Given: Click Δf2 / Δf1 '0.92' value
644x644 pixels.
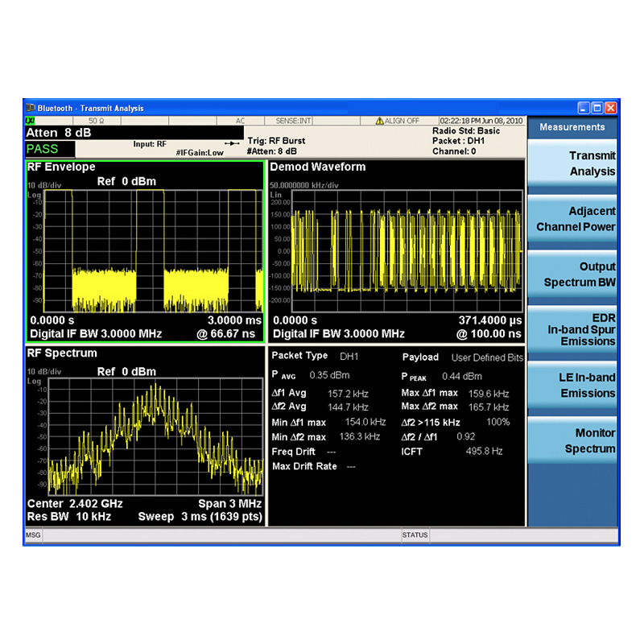Looking at the screenshot, I should pyautogui.click(x=466, y=436).
